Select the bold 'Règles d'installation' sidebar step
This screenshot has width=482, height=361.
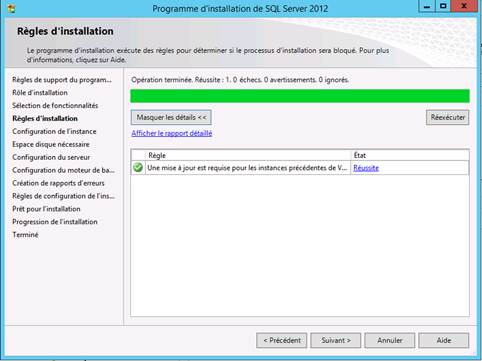tap(45, 118)
